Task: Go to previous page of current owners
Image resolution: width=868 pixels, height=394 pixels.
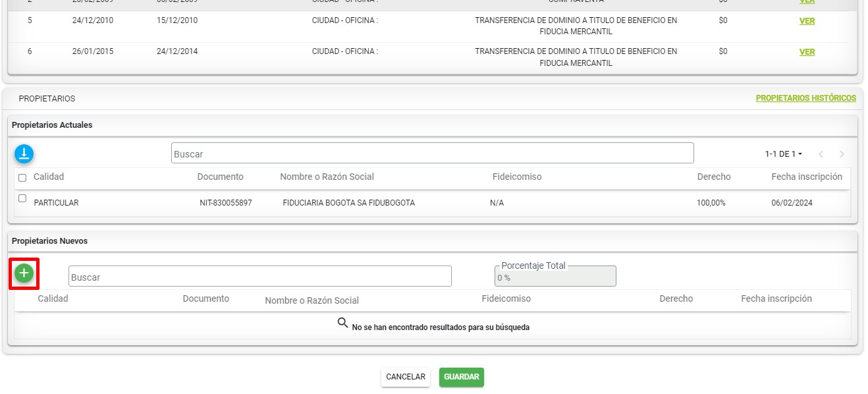Action: [821, 154]
